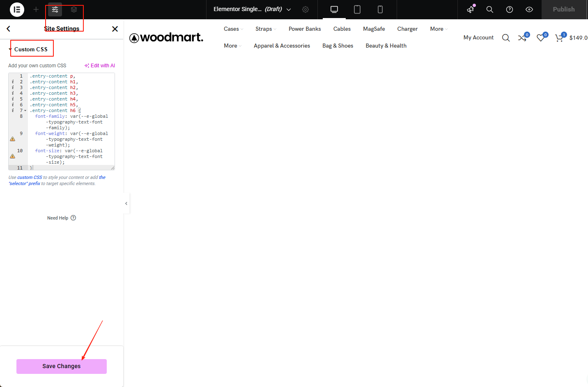Open the Power Banks menu item

coord(305,29)
